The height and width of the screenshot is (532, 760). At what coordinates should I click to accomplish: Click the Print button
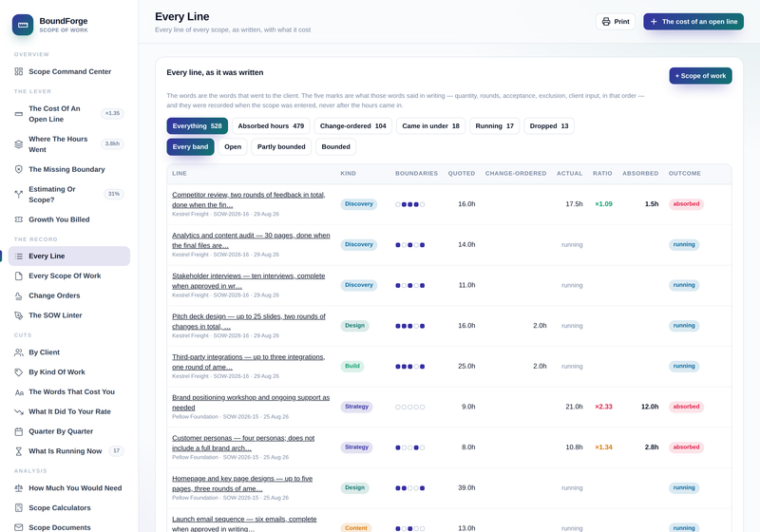pyautogui.click(x=615, y=22)
